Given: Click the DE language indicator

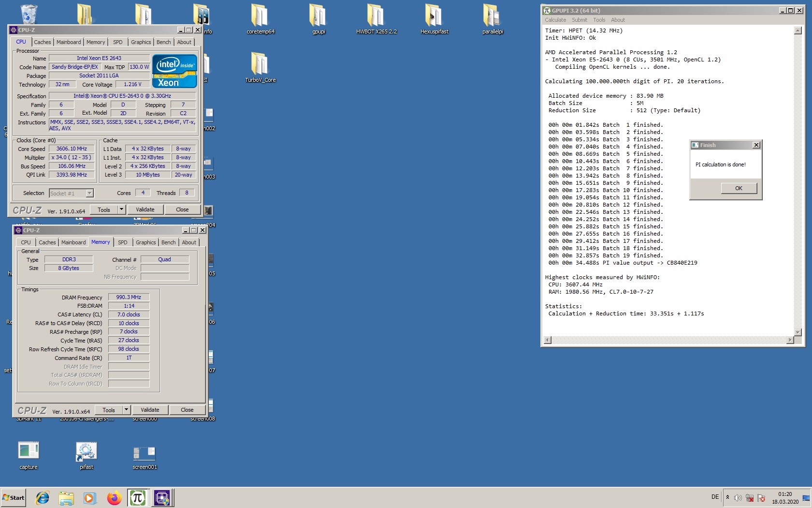Looking at the screenshot, I should tap(715, 497).
